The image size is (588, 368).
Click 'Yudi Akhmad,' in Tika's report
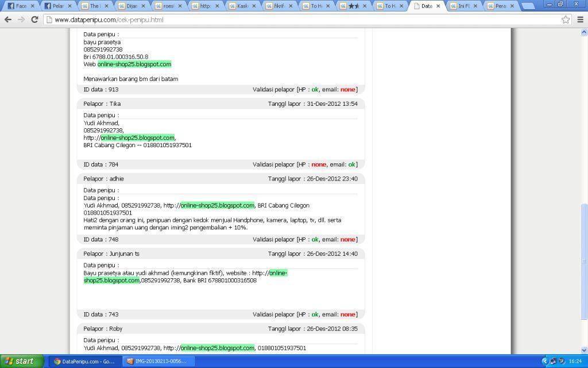[x=101, y=123]
